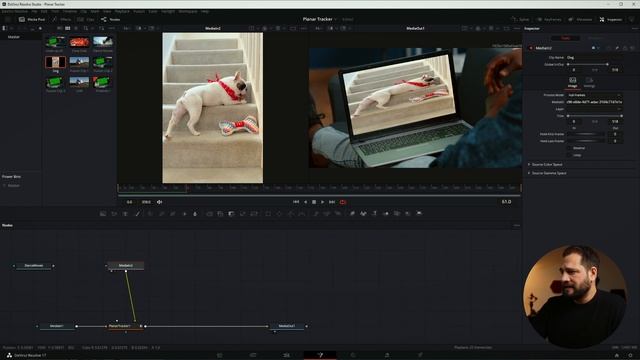Viewport: 640px width, 360px height.
Task: Select the Image tab in Inspector
Action: point(573,82)
